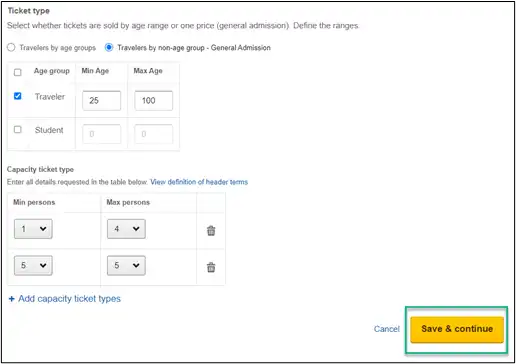Select Travelers by age groups option
Screen dimensions: 516x364
click(11, 47)
